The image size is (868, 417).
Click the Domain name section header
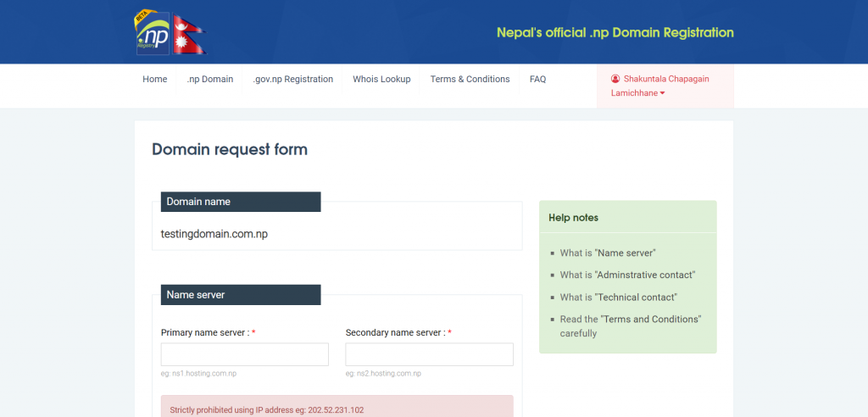(x=241, y=202)
